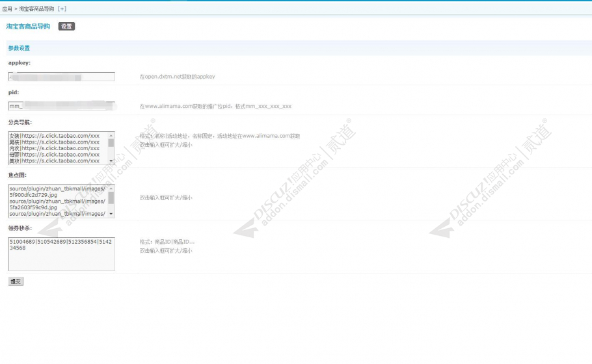Click scroll-down arrow of 焦点图 textarea
The image size is (592, 364).
111,214
